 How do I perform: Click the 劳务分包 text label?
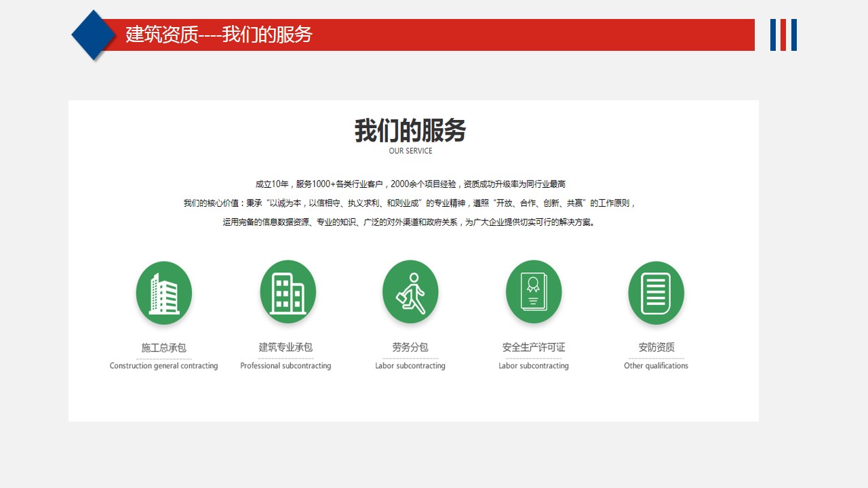coord(410,347)
